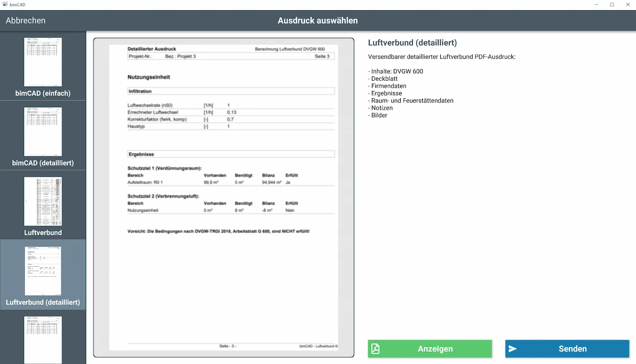The width and height of the screenshot is (636, 364).
Task: Click the PDF file icon on Anzeigen
Action: coord(375,349)
